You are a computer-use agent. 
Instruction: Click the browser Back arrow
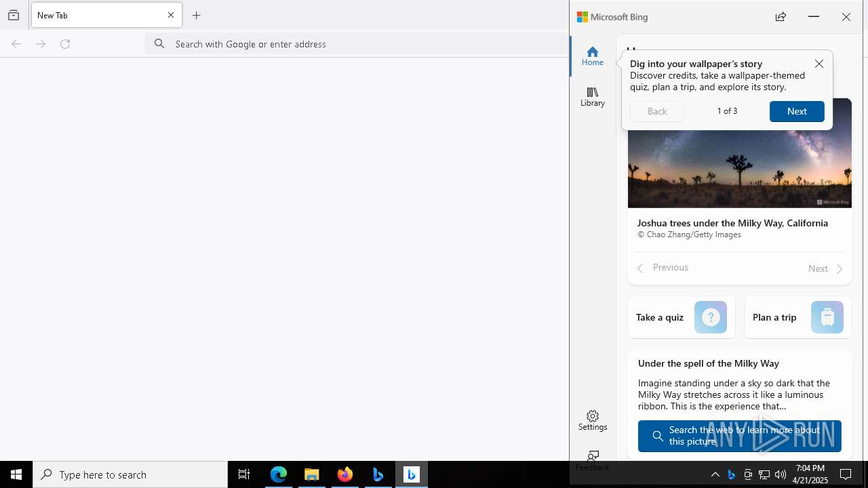click(x=16, y=44)
